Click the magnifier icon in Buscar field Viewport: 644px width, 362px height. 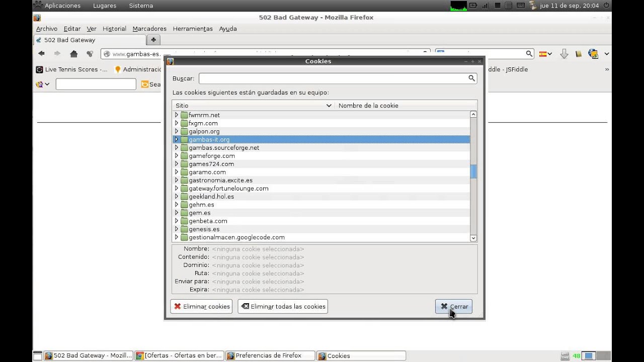pyautogui.click(x=471, y=78)
